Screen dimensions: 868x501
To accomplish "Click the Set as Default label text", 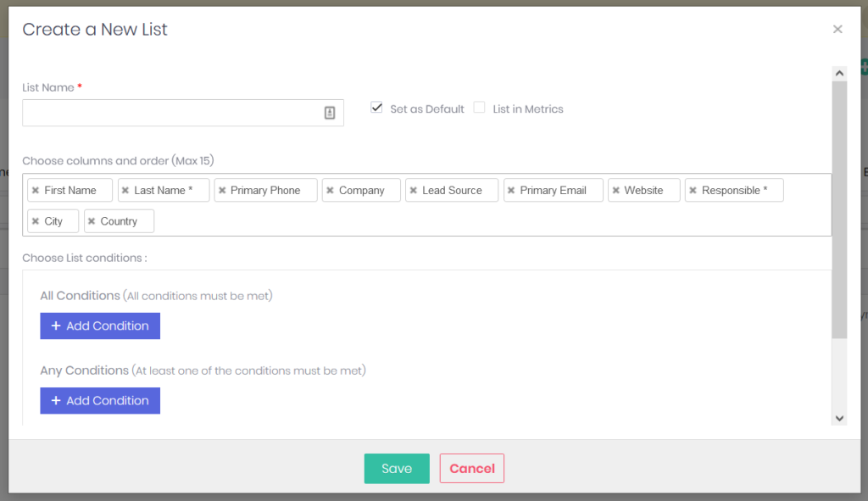I will tap(427, 109).
